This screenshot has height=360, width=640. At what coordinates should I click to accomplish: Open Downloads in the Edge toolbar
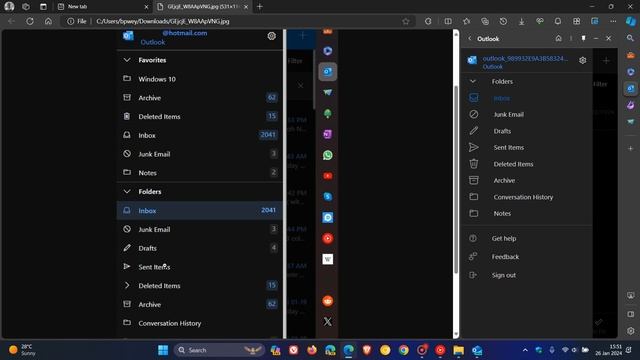tap(522, 21)
